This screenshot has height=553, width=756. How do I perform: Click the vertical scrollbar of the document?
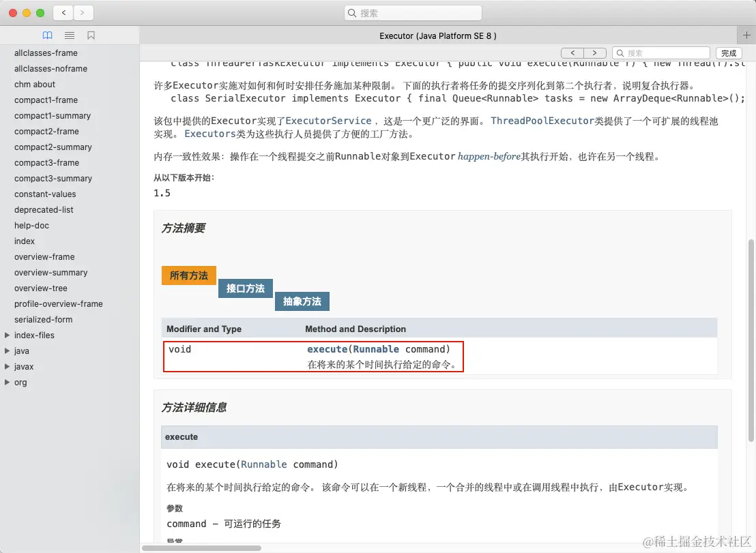tap(751, 340)
